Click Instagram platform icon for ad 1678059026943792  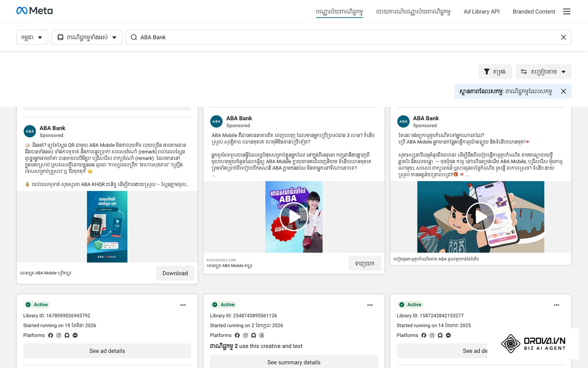[59, 335]
